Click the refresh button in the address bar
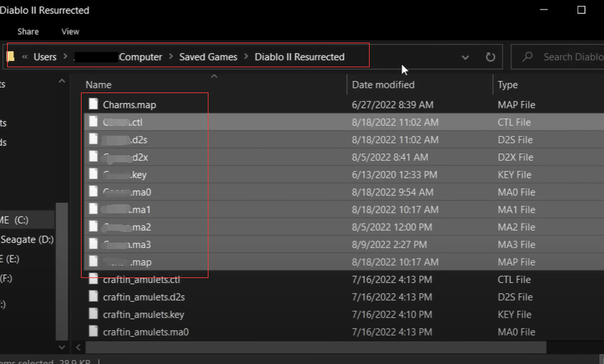Image resolution: width=604 pixels, height=364 pixels. (x=490, y=57)
